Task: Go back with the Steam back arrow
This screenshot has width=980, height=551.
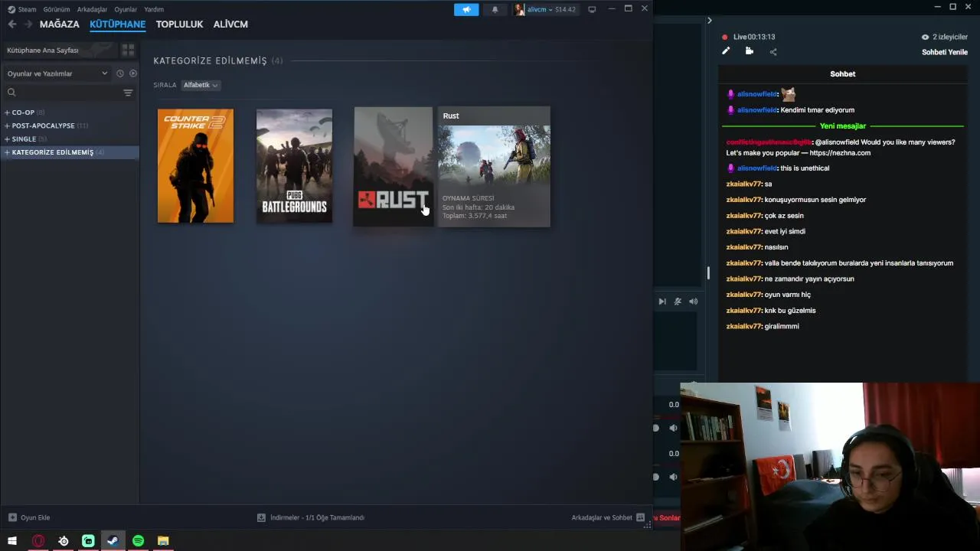Action: (x=11, y=24)
